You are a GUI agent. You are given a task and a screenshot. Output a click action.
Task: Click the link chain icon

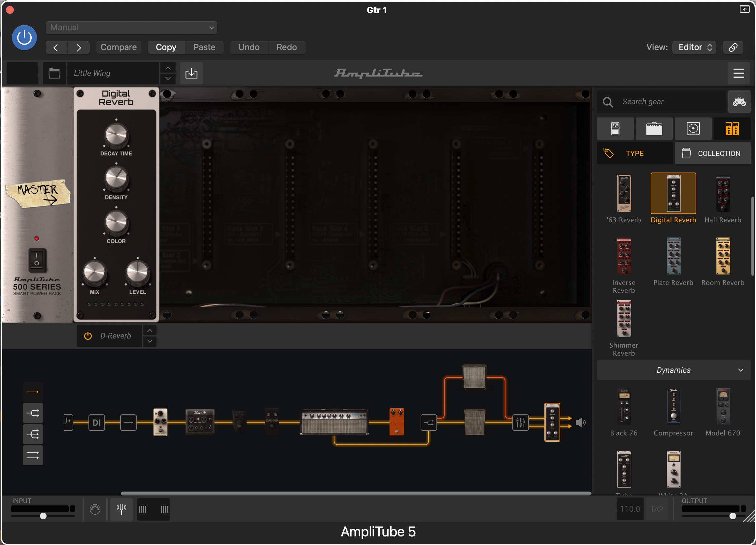point(733,47)
